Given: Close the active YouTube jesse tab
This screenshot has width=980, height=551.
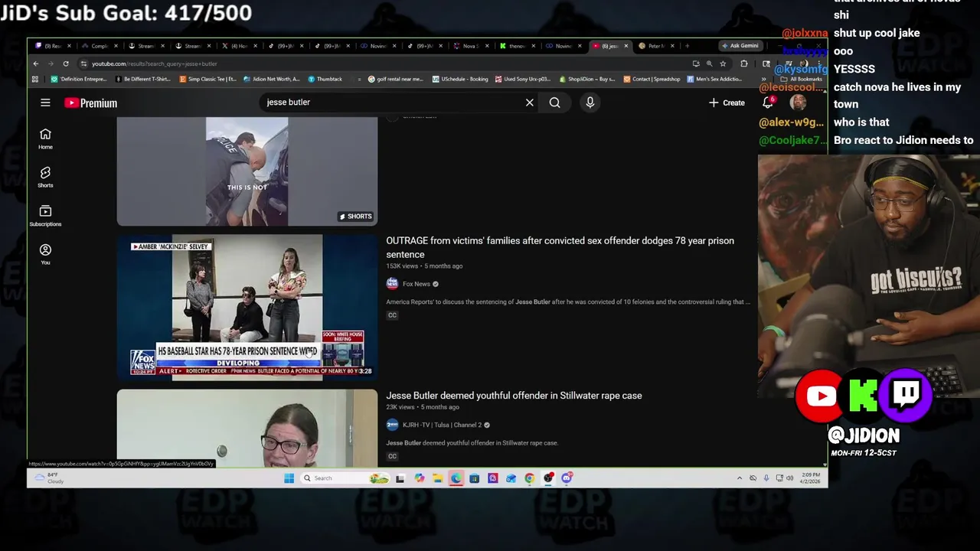Looking at the screenshot, I should (x=626, y=46).
